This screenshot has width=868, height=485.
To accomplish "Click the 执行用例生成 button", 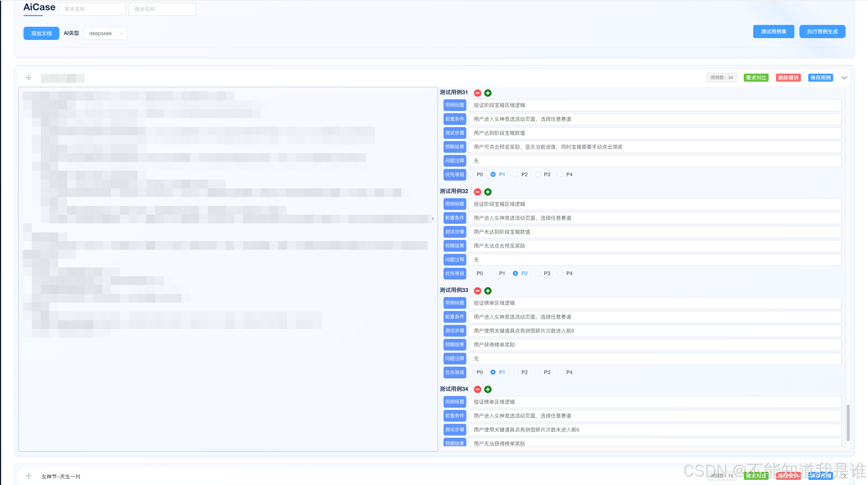I will click(822, 32).
